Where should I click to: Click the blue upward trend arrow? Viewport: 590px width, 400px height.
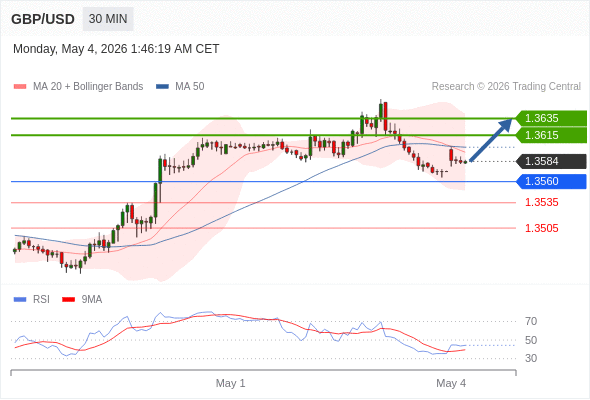pyautogui.click(x=491, y=140)
